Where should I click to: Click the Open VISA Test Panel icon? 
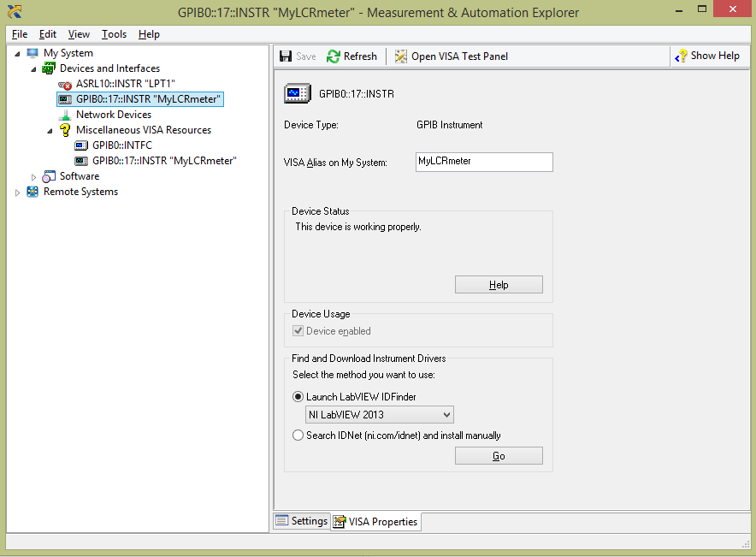click(x=400, y=56)
